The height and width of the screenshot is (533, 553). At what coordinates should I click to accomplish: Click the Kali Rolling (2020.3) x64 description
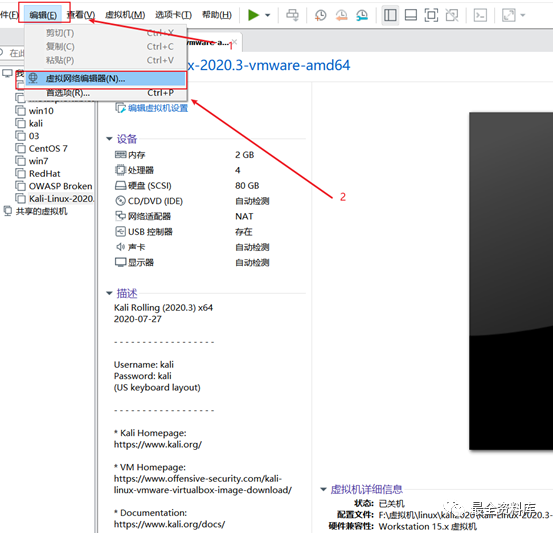pos(163,308)
